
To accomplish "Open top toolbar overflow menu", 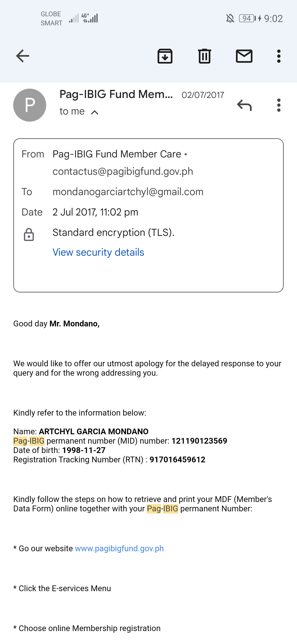I will pos(279,56).
